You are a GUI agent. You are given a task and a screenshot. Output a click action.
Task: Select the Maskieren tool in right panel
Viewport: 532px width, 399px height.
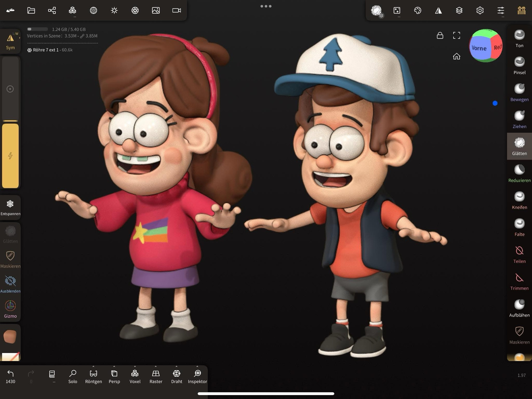point(519,335)
